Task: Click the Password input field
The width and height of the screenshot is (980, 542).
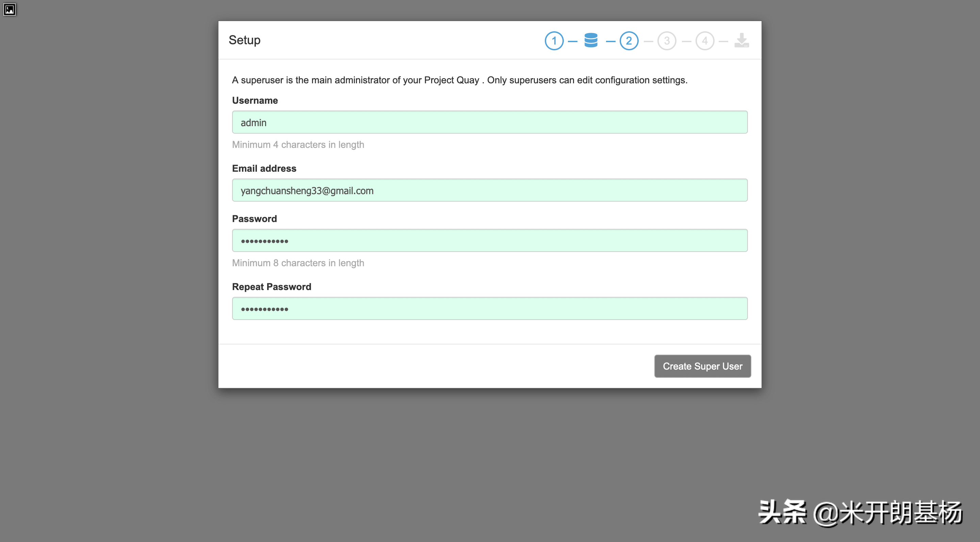Action: click(x=490, y=241)
